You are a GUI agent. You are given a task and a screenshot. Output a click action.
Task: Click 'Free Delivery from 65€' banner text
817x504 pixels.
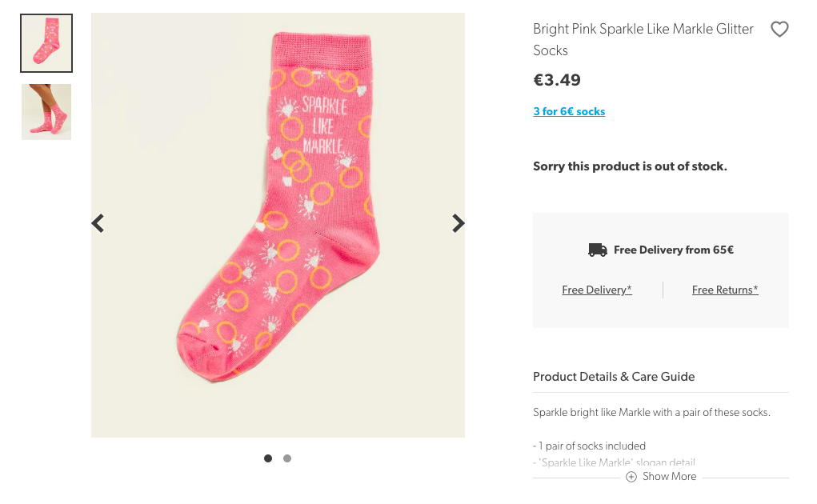[673, 250]
